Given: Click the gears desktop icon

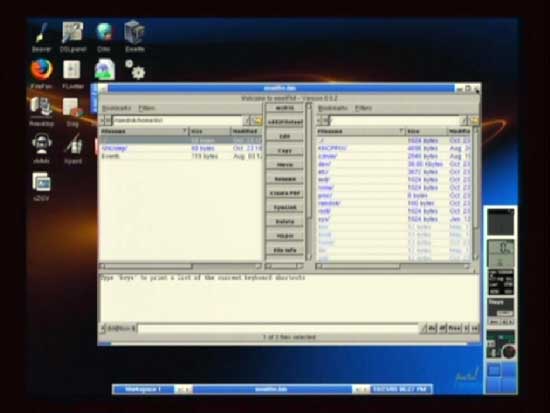Looking at the screenshot, I should [135, 69].
